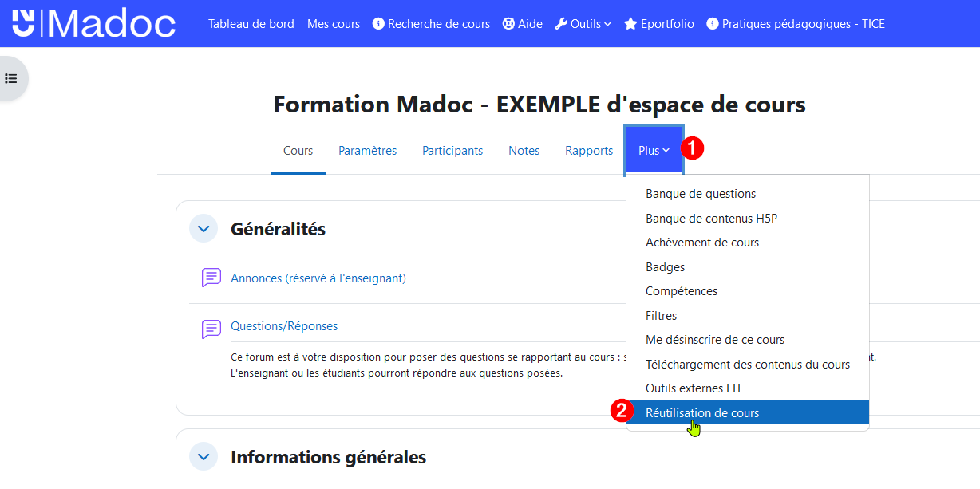980x489 pixels.
Task: Choose Banque de questions from menu
Action: click(x=701, y=194)
